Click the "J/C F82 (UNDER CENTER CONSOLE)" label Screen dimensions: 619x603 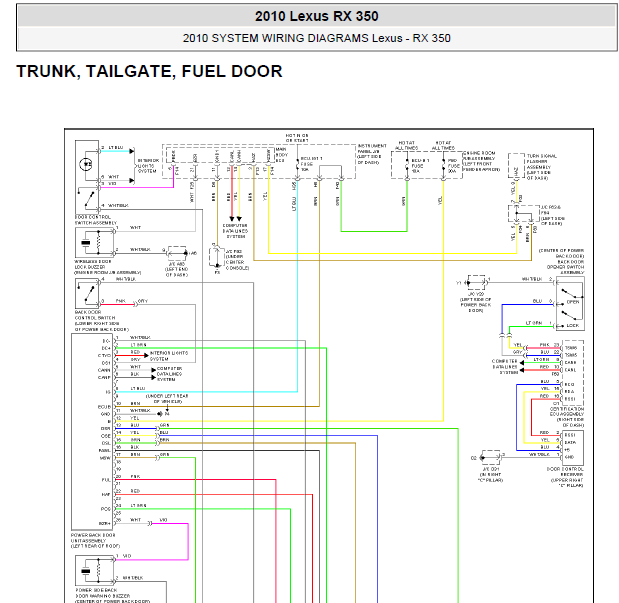click(237, 259)
